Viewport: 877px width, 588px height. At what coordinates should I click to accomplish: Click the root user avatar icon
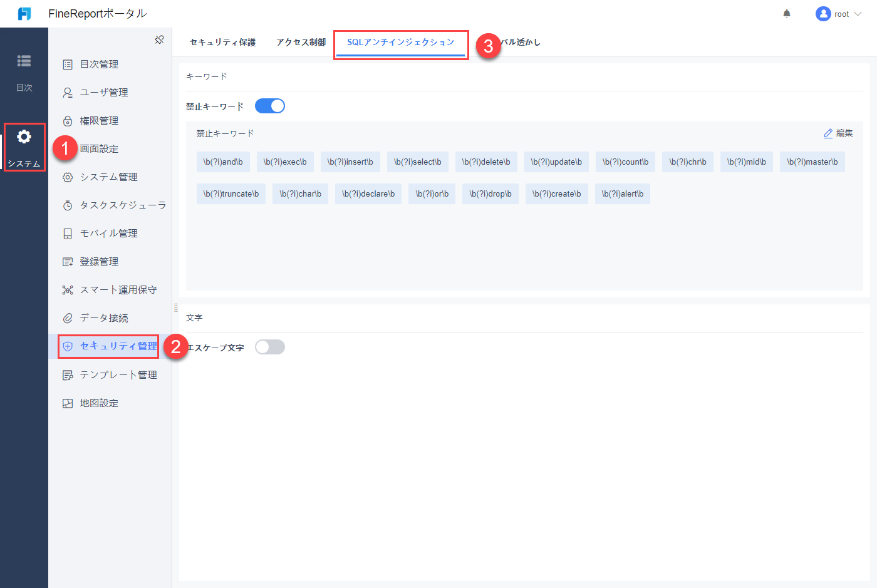[823, 13]
